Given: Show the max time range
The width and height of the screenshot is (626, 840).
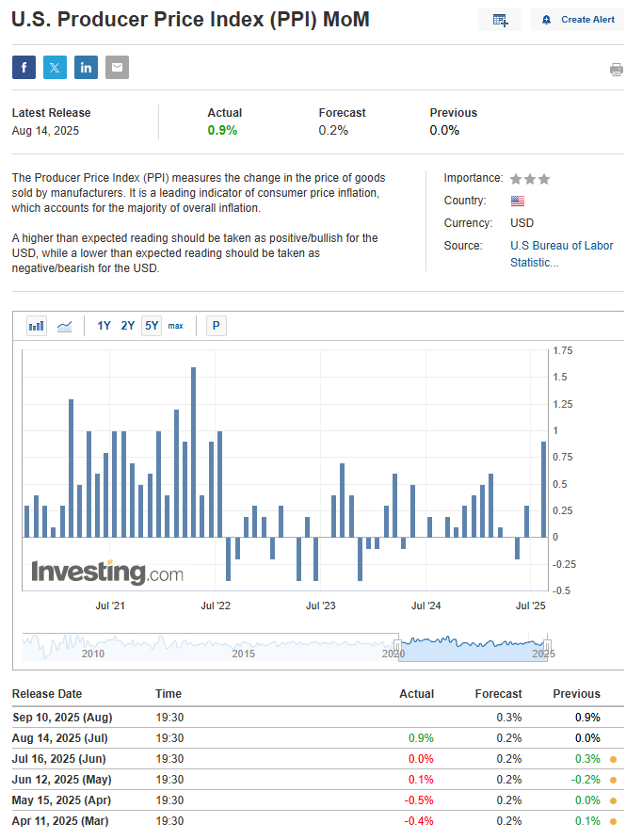Looking at the screenshot, I should click(x=176, y=326).
